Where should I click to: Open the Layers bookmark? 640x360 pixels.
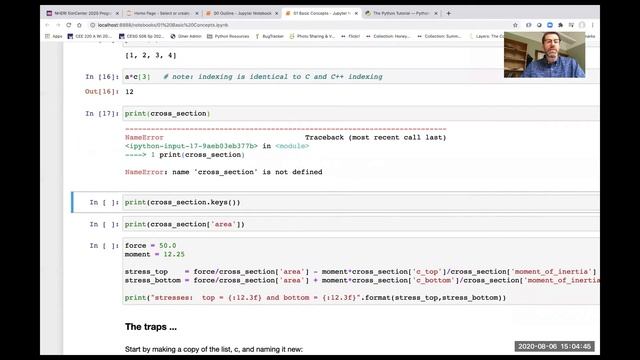coord(487,36)
